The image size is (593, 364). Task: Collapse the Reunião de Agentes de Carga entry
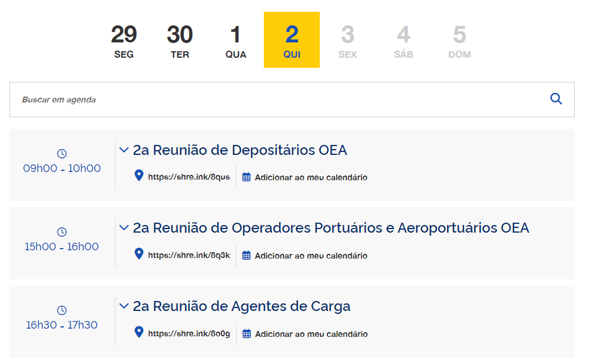[124, 306]
